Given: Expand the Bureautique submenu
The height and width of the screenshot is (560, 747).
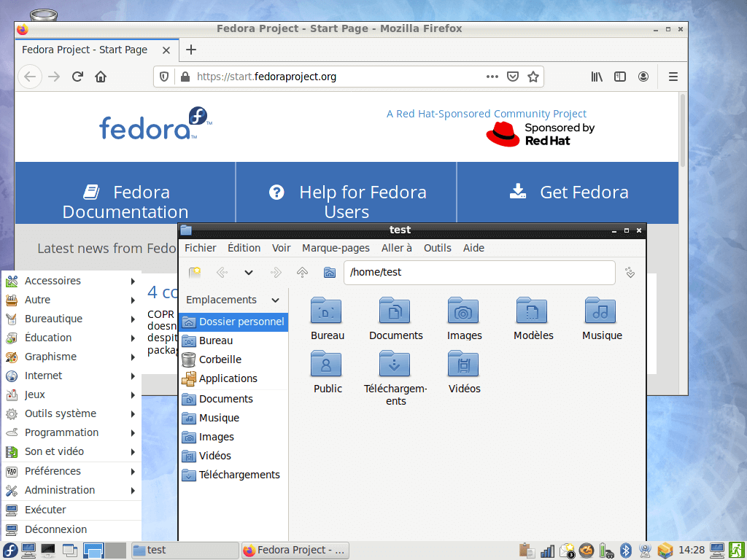Looking at the screenshot, I should [71, 319].
